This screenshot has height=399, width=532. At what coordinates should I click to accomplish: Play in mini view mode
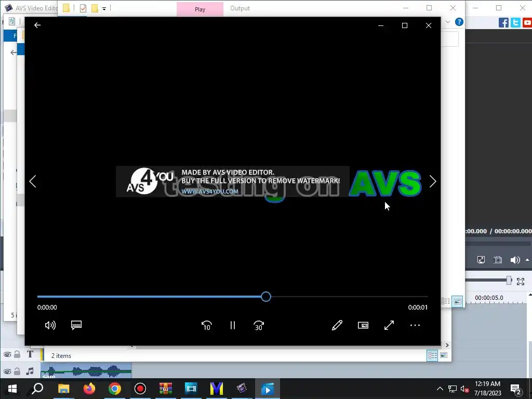363,325
